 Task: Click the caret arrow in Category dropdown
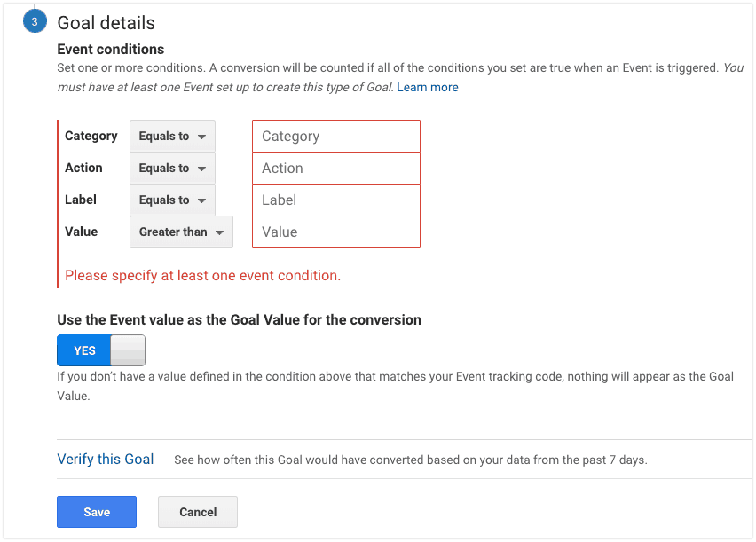202,137
